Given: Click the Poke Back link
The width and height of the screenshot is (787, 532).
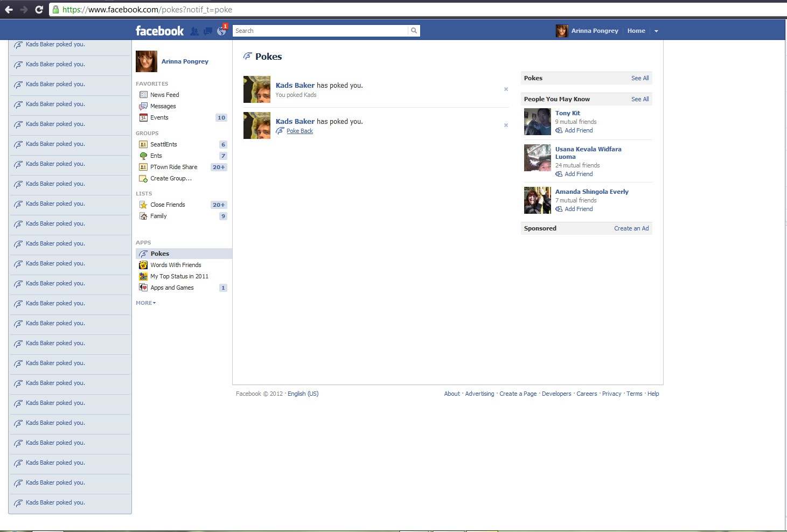Looking at the screenshot, I should click(300, 131).
